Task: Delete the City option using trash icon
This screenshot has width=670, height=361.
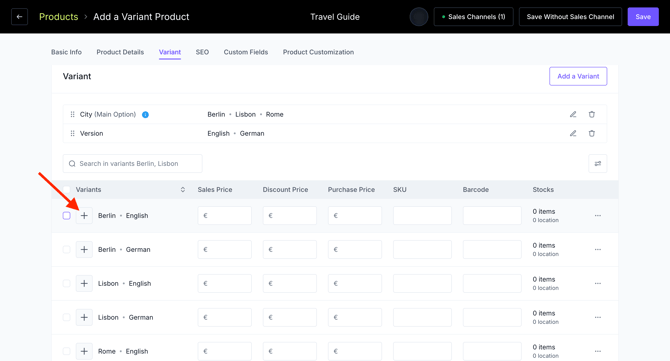Action: click(x=592, y=114)
